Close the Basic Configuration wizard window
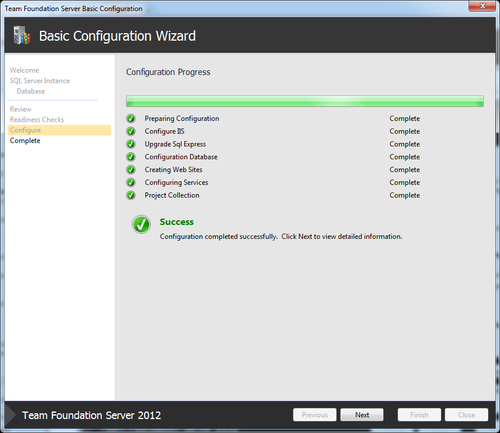This screenshot has height=433, width=500. click(482, 6)
